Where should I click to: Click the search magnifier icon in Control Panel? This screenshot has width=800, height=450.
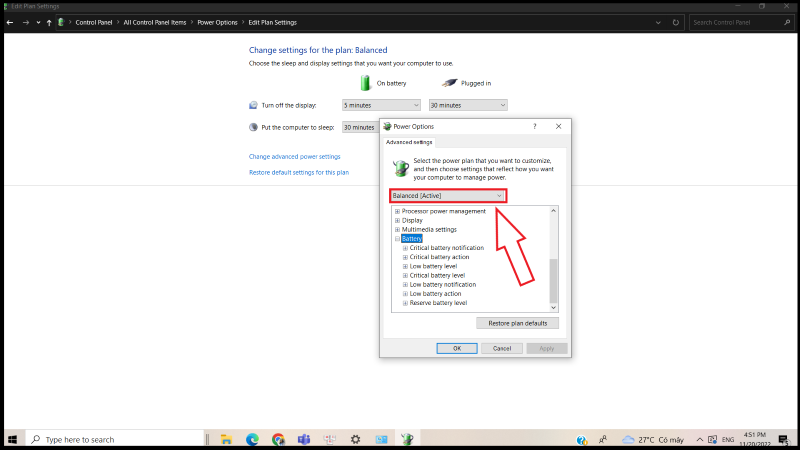(x=787, y=22)
